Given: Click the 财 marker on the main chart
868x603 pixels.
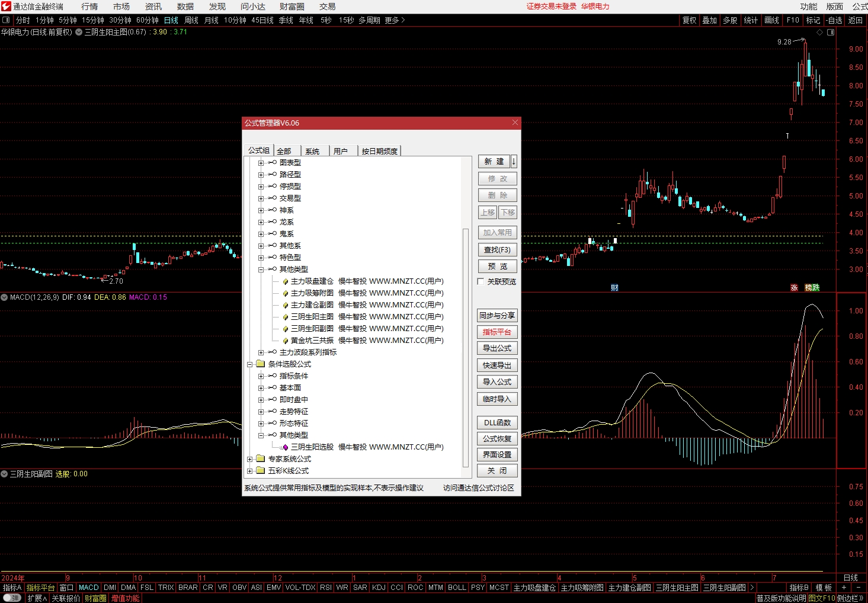Looking at the screenshot, I should click(x=614, y=288).
